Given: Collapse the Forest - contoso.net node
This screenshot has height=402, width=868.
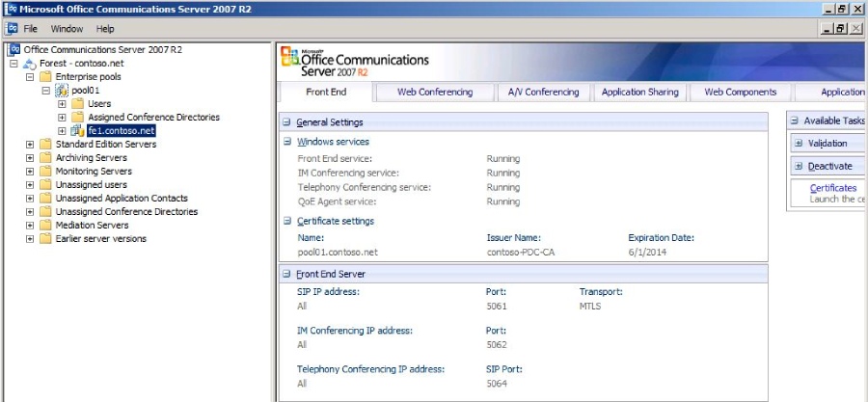Looking at the screenshot, I should (x=14, y=64).
